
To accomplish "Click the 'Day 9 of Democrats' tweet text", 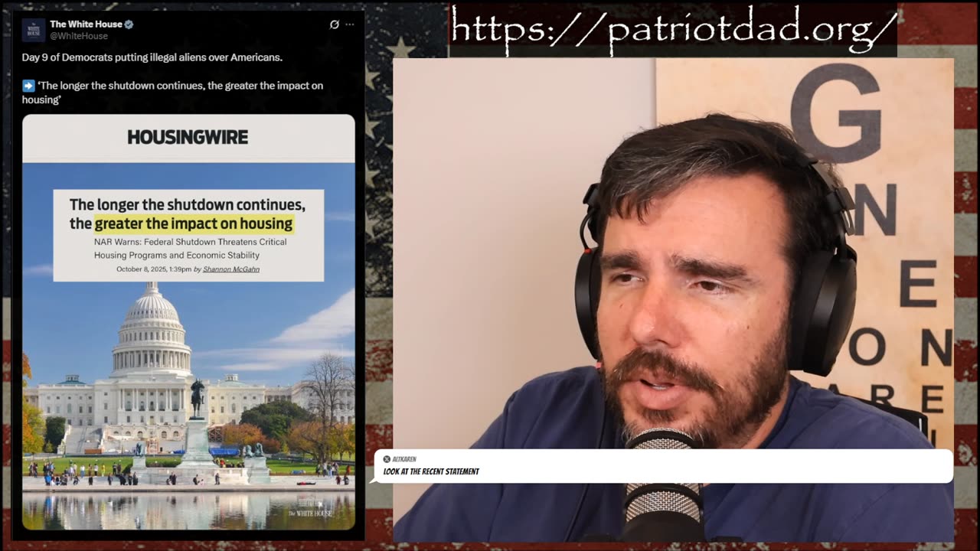I will tap(152, 57).
